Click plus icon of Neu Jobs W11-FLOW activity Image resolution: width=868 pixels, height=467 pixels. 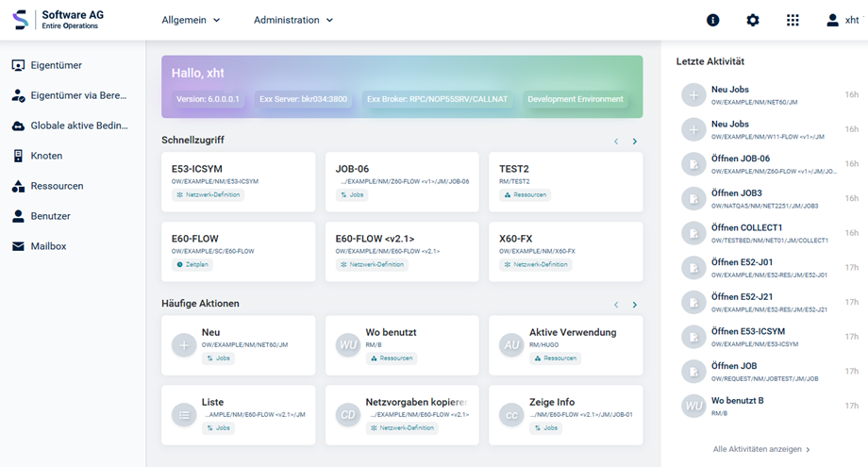693,130
